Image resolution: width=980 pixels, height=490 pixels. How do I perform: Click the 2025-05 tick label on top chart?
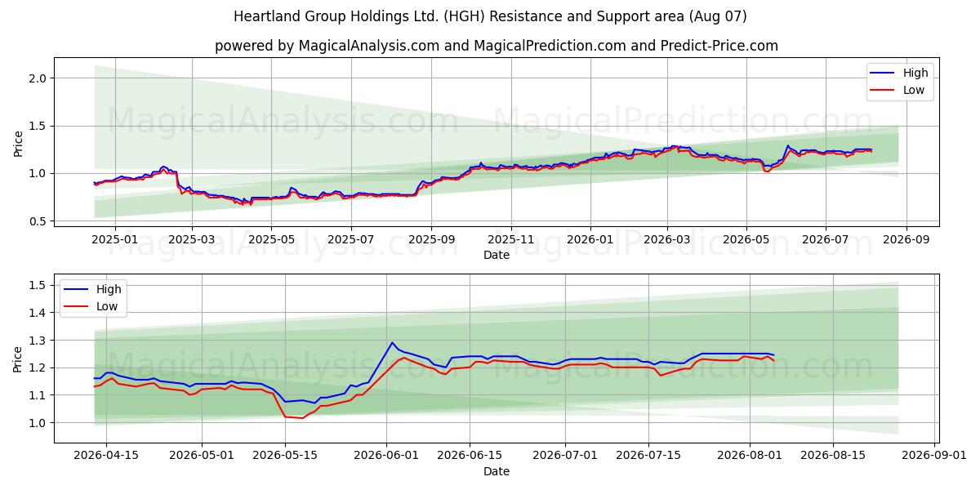coord(271,239)
